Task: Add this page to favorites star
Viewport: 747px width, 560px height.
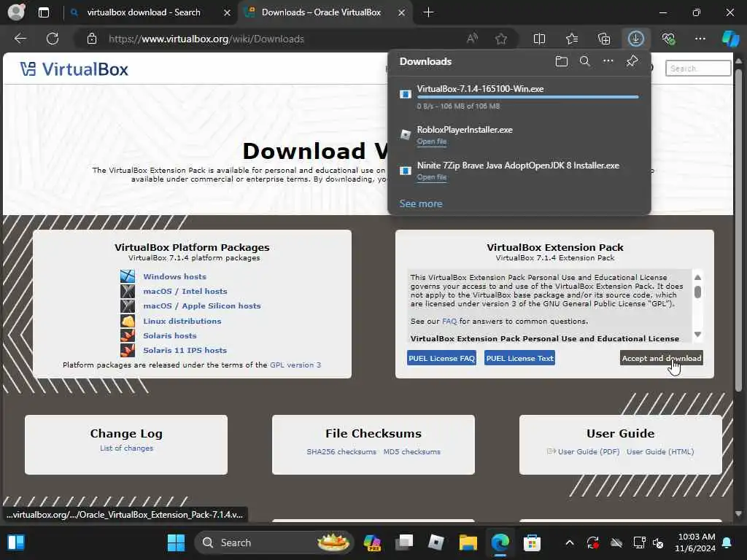Action: pyautogui.click(x=500, y=39)
